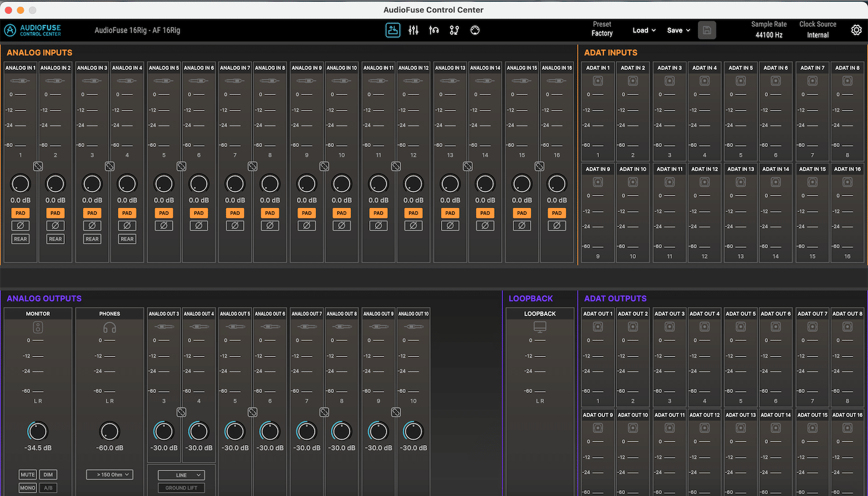The height and width of the screenshot is (496, 868).
Task: Click the Monitor volume knob at -34.5 dB
Action: 38,431
